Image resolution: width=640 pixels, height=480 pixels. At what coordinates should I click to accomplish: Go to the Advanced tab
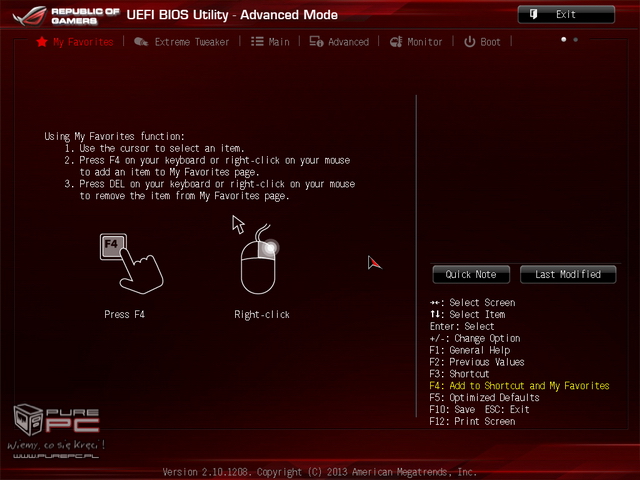coord(339,42)
